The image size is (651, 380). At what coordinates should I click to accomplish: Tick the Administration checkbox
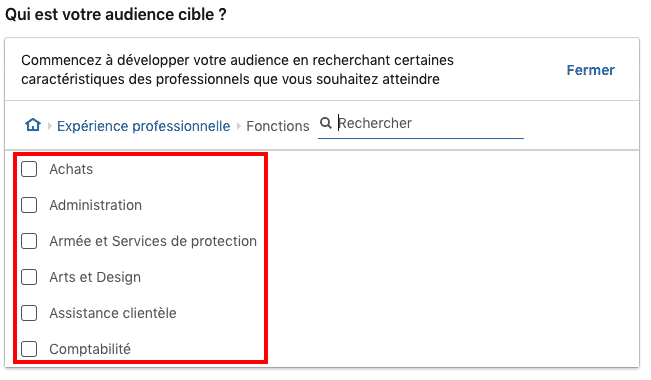29,205
